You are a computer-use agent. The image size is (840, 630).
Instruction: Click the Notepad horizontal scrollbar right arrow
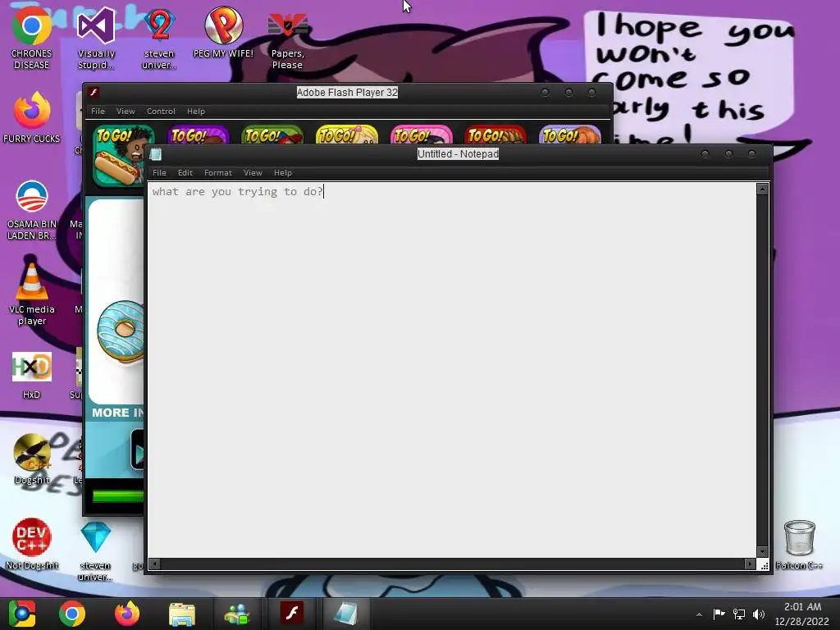(750, 564)
